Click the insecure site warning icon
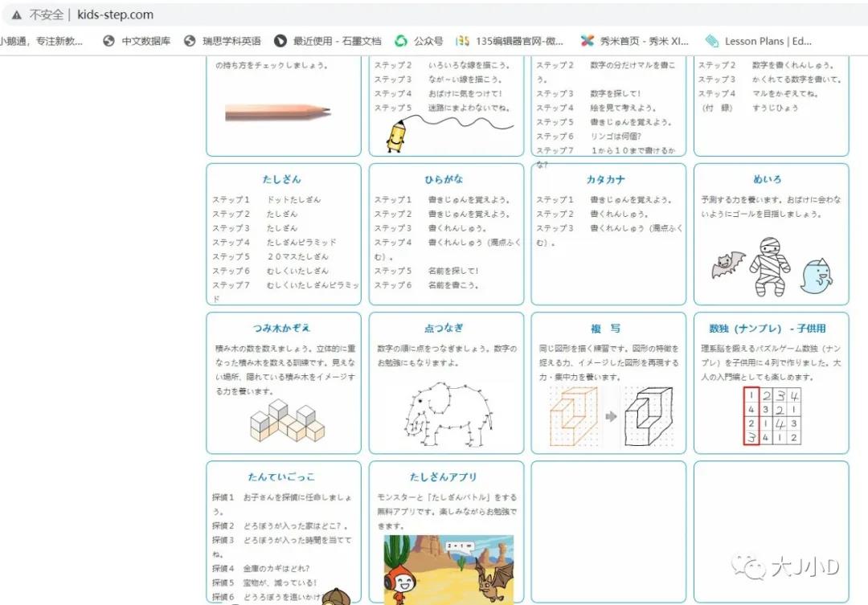This screenshot has width=868, height=605. tap(16, 14)
